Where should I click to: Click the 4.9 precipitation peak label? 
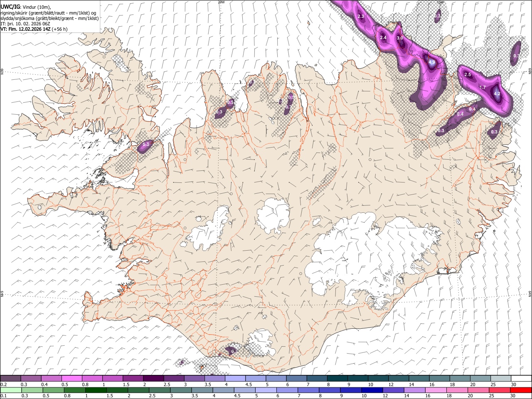pos(432,63)
